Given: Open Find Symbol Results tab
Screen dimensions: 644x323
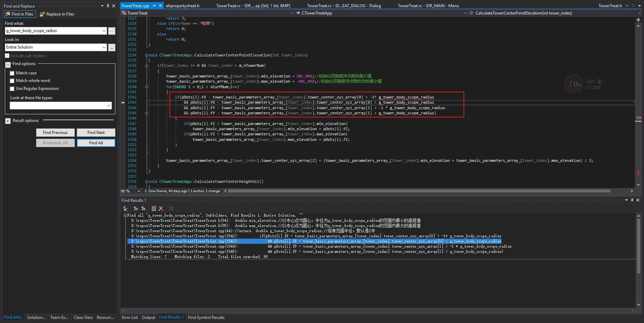Looking at the screenshot, I should pos(206,317).
